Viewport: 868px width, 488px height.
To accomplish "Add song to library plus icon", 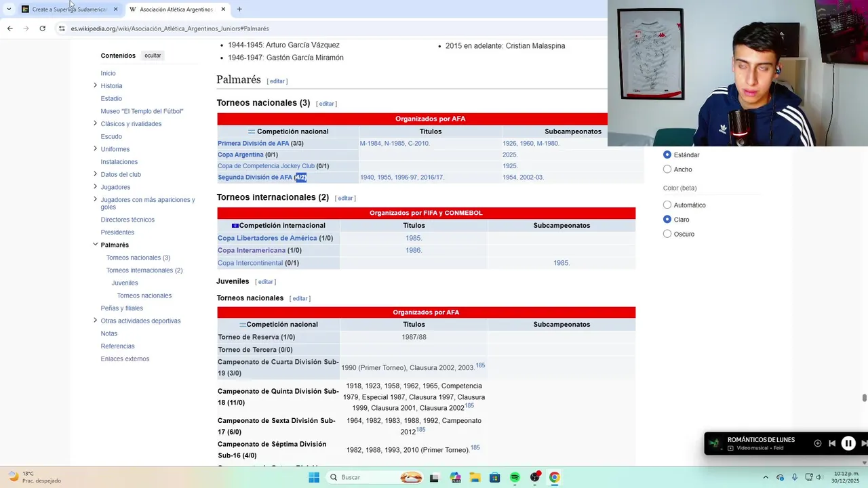I will click(817, 443).
